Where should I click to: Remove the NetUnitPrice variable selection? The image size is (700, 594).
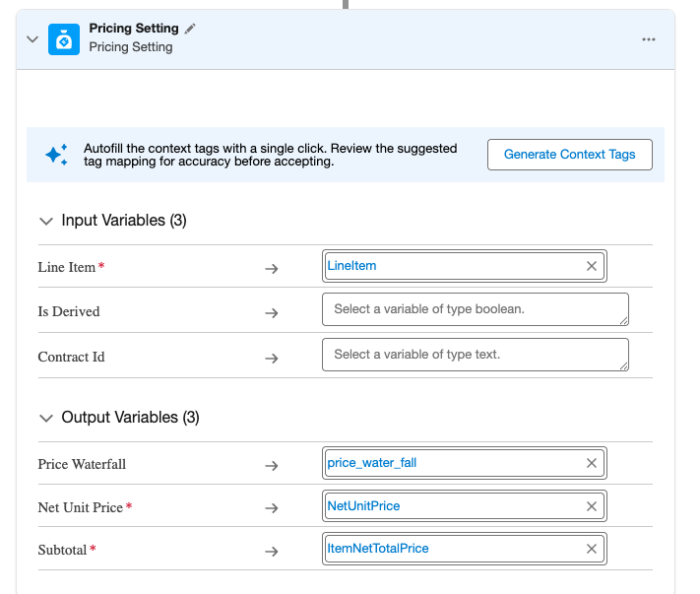[x=592, y=506]
